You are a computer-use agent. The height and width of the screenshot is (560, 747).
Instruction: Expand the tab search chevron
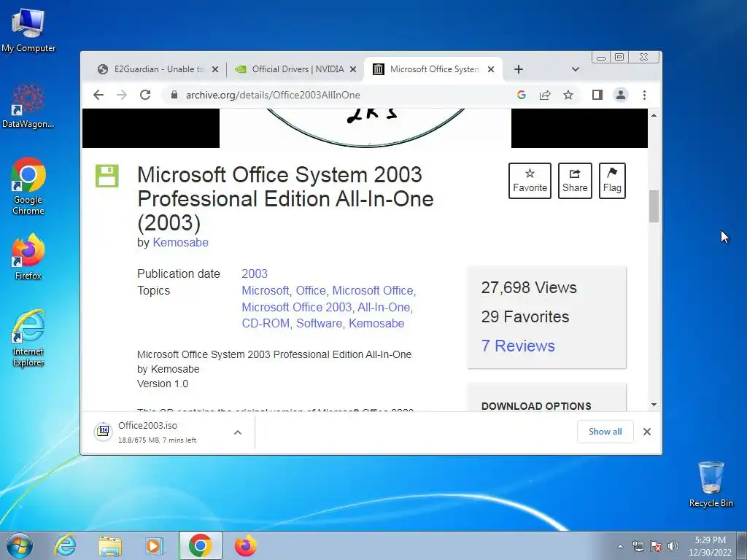575,69
